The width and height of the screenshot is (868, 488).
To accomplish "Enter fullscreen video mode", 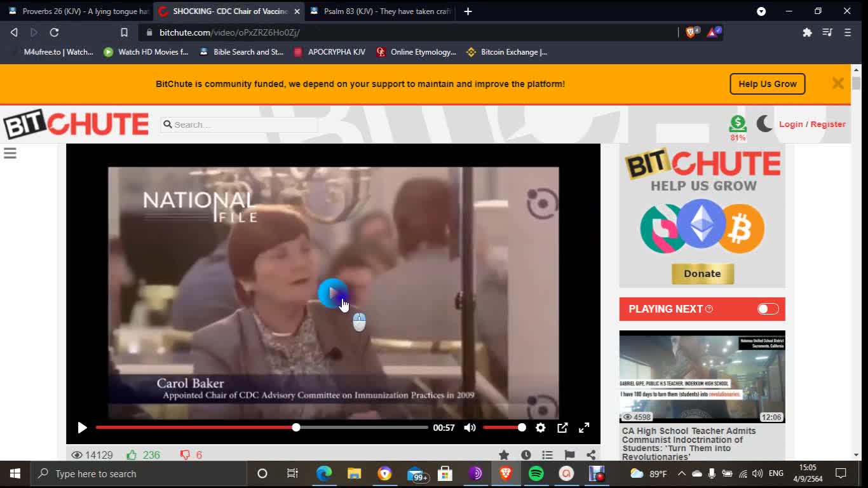I will (584, 428).
